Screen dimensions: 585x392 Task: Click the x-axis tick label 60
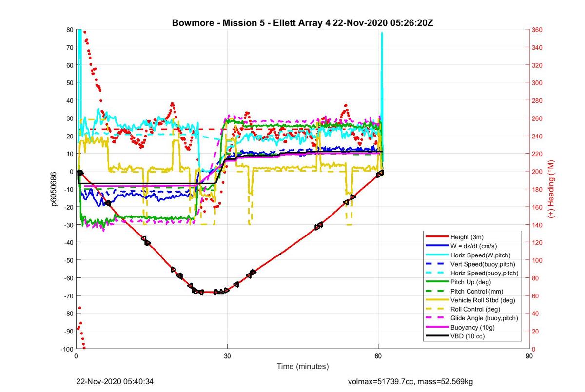(378, 356)
